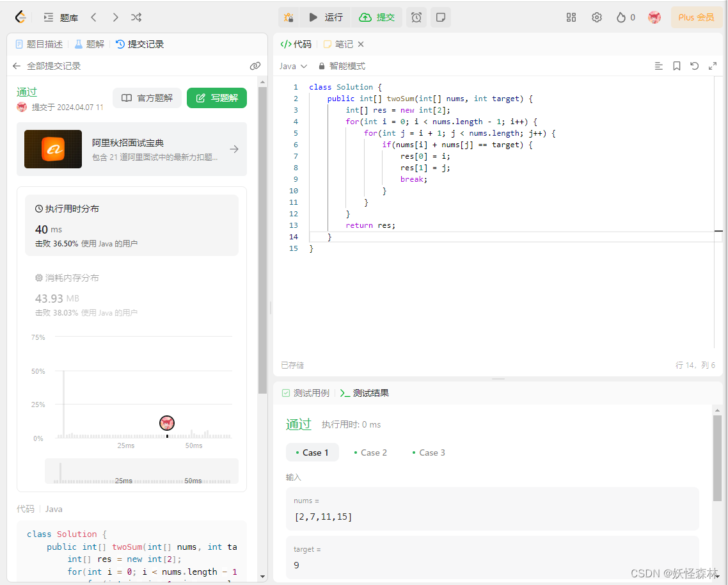728x585 pixels.
Task: Switch to 测试用例 tab
Action: [306, 393]
